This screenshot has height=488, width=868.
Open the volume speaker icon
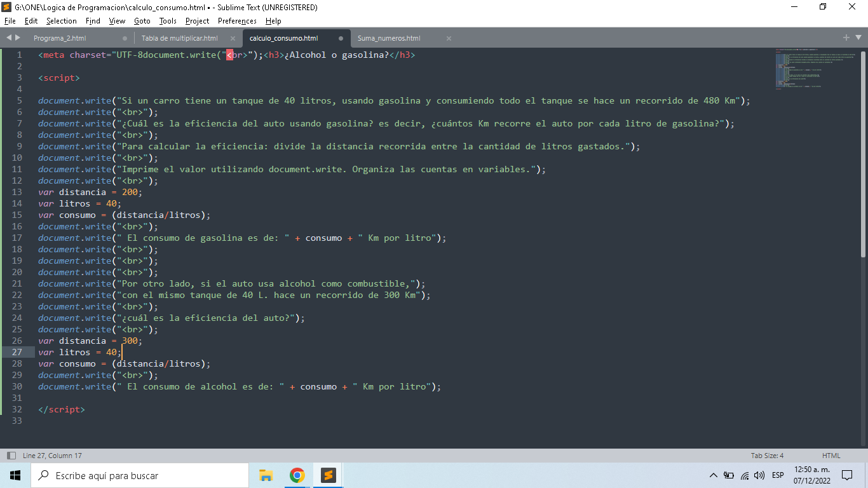[759, 475]
